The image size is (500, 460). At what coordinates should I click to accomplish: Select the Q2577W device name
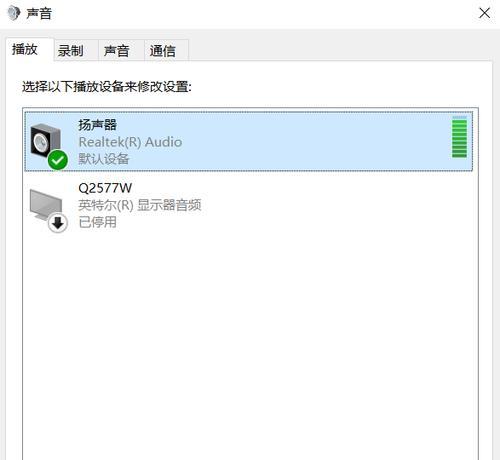pos(105,188)
